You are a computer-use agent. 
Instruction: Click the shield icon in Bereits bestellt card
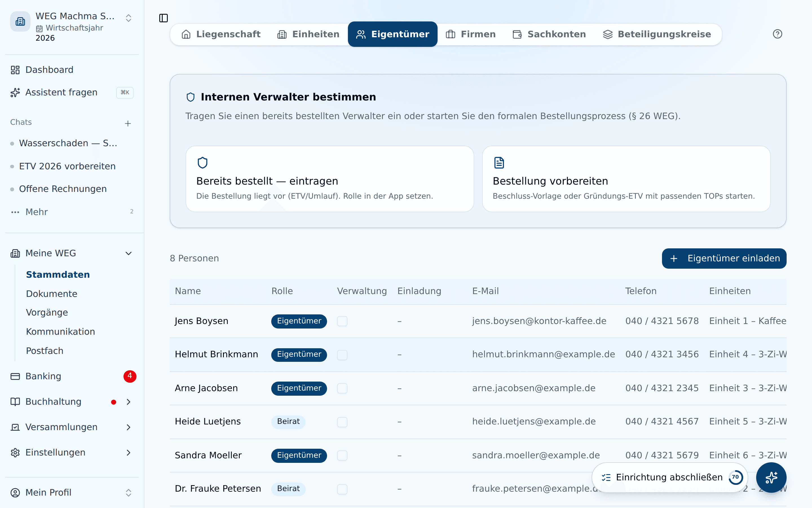coord(202,163)
